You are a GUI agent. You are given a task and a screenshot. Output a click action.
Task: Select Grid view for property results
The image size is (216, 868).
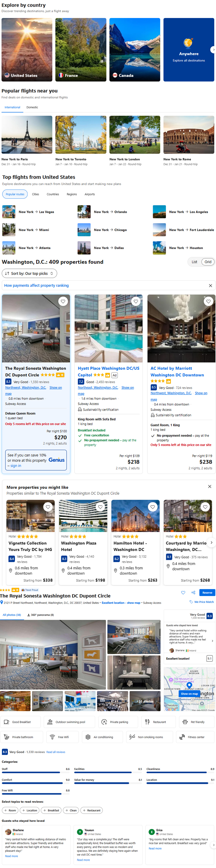[208, 262]
